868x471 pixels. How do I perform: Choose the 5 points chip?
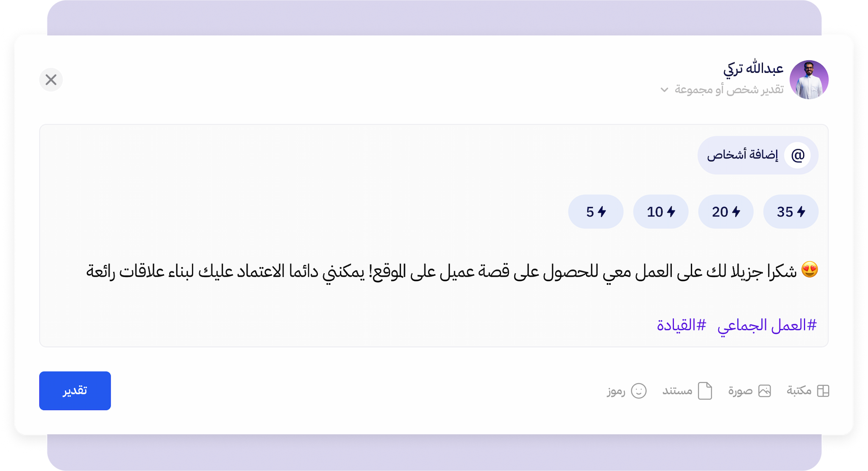[596, 211]
